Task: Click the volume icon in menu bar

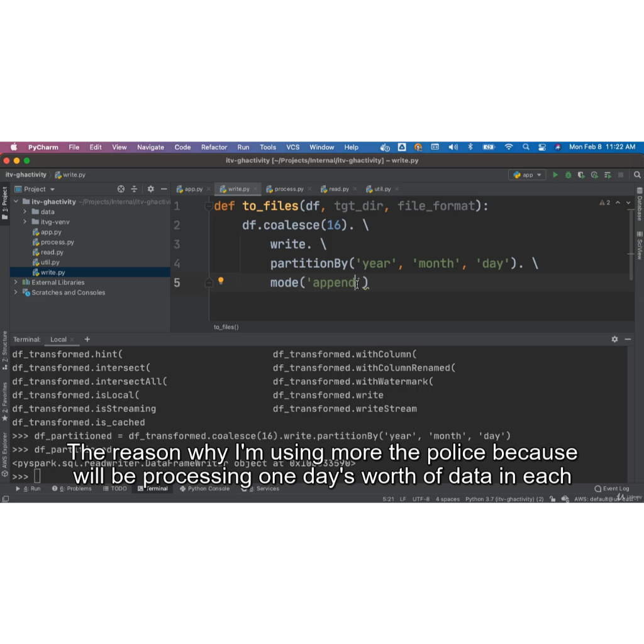Action: click(x=453, y=147)
